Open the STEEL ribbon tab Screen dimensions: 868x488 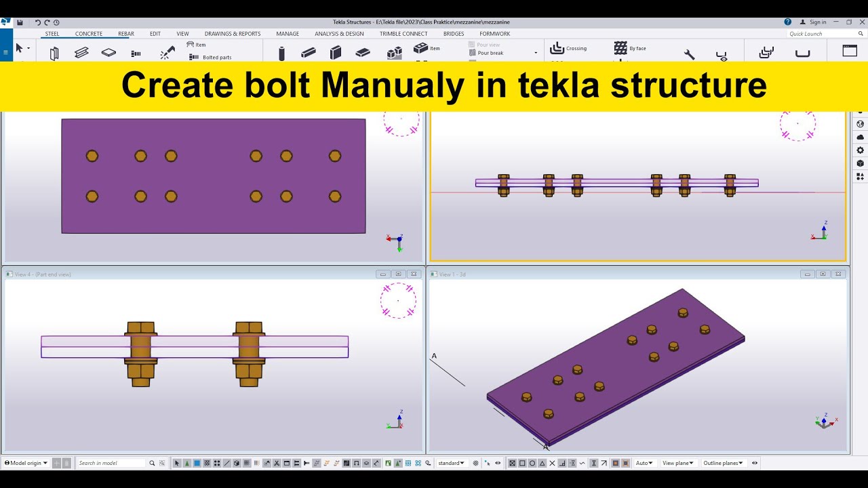point(52,34)
